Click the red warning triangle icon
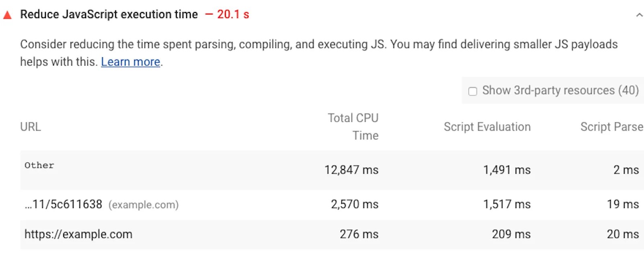 (x=7, y=15)
